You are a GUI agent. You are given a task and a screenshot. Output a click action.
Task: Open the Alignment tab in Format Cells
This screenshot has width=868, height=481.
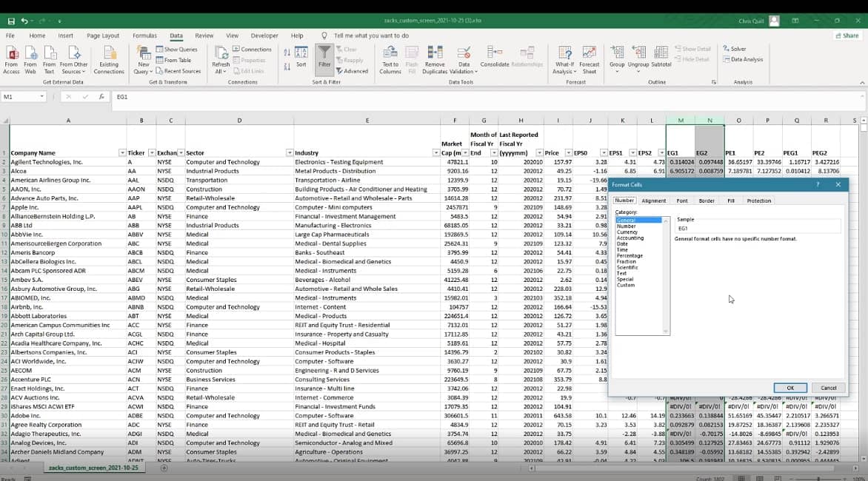pyautogui.click(x=654, y=201)
